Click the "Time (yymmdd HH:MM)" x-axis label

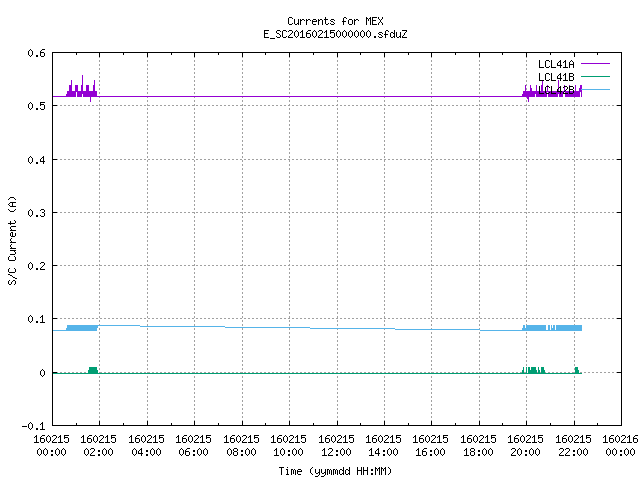[335, 471]
